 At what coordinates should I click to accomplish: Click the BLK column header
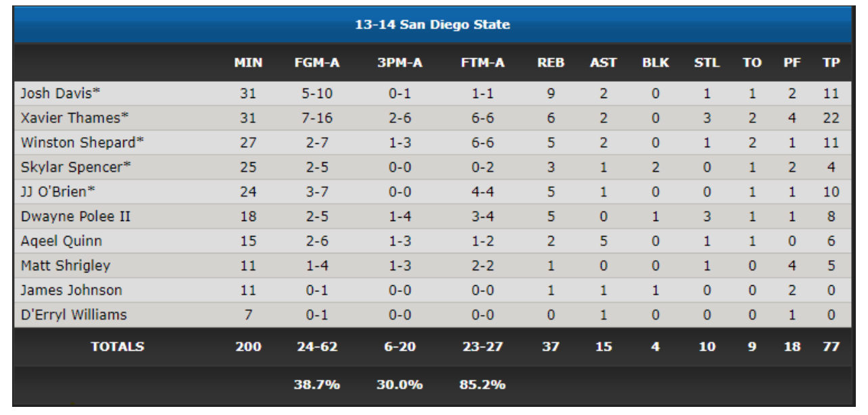point(656,64)
